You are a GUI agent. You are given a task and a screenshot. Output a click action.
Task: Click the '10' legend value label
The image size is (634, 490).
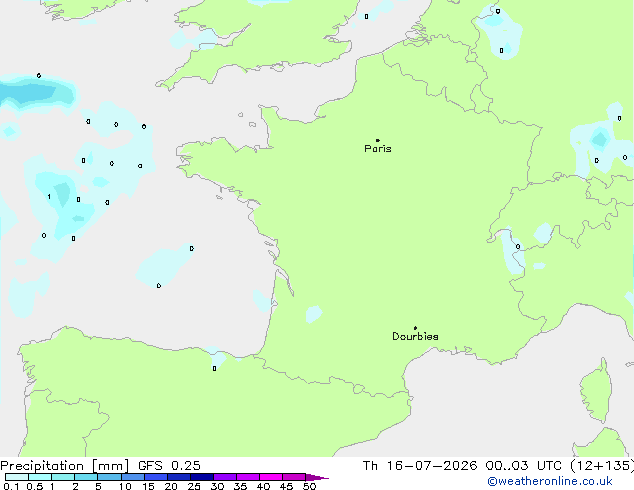pyautogui.click(x=125, y=486)
